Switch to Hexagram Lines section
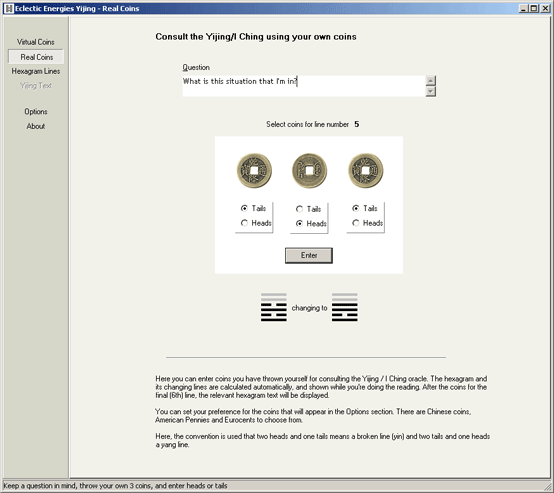The height and width of the screenshot is (493, 554). pyautogui.click(x=36, y=71)
